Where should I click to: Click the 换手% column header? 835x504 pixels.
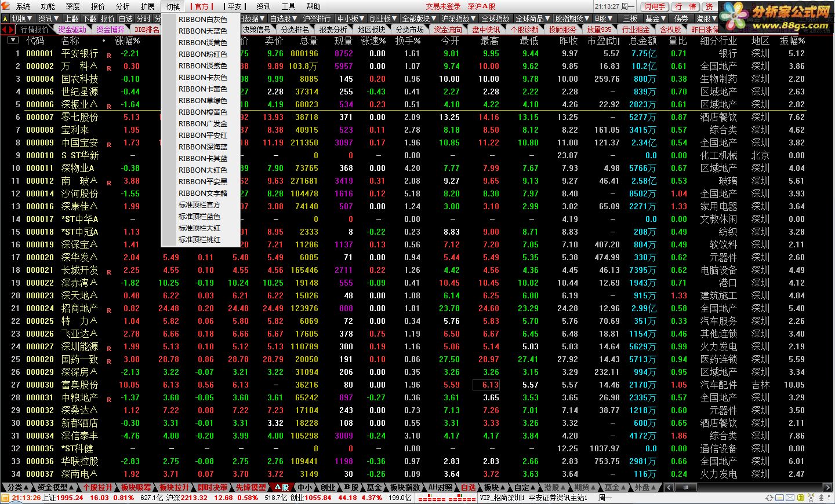pyautogui.click(x=408, y=41)
